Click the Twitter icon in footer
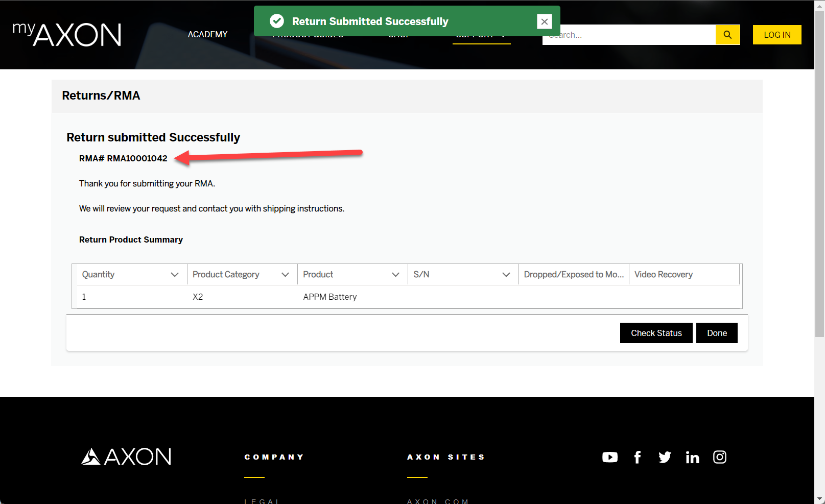 [x=665, y=457]
